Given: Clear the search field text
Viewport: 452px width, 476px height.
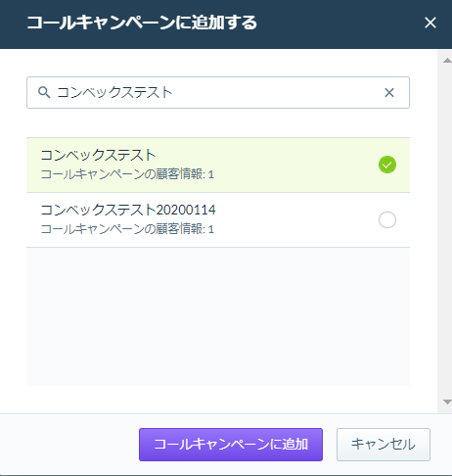Looking at the screenshot, I should [389, 92].
